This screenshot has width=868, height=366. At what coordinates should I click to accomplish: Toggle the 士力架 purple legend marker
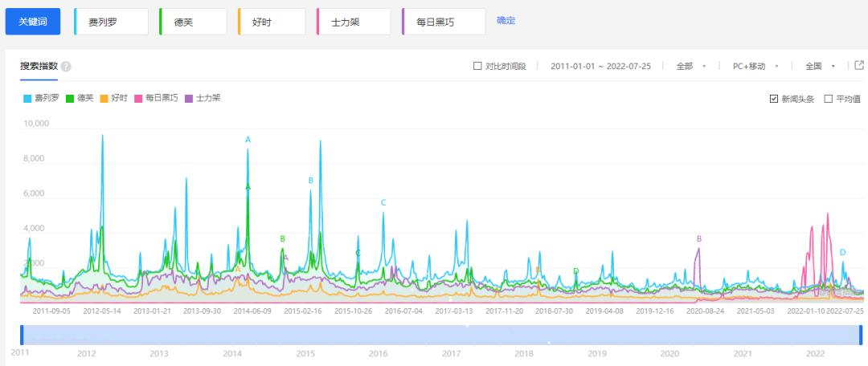(x=189, y=99)
